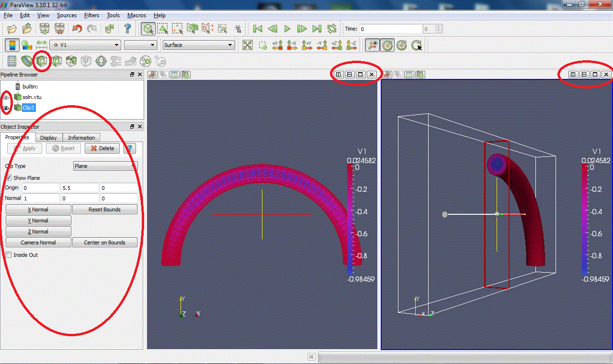Click the Delete button
This screenshot has width=613, height=364.
[x=102, y=148]
